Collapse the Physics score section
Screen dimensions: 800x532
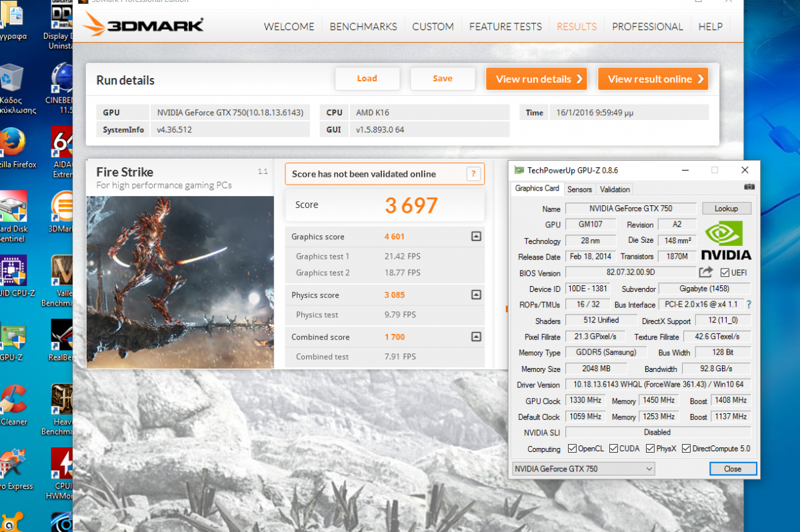point(475,295)
